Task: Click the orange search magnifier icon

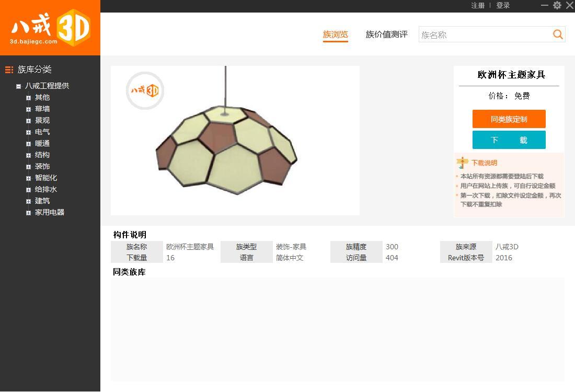Action: (x=557, y=34)
